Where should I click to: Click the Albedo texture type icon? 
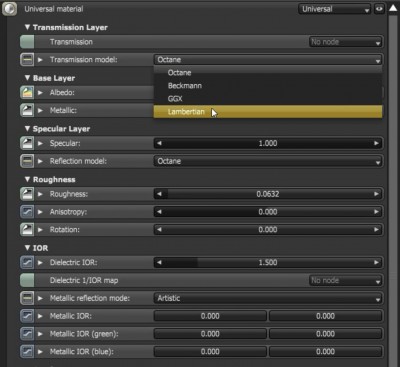point(27,93)
